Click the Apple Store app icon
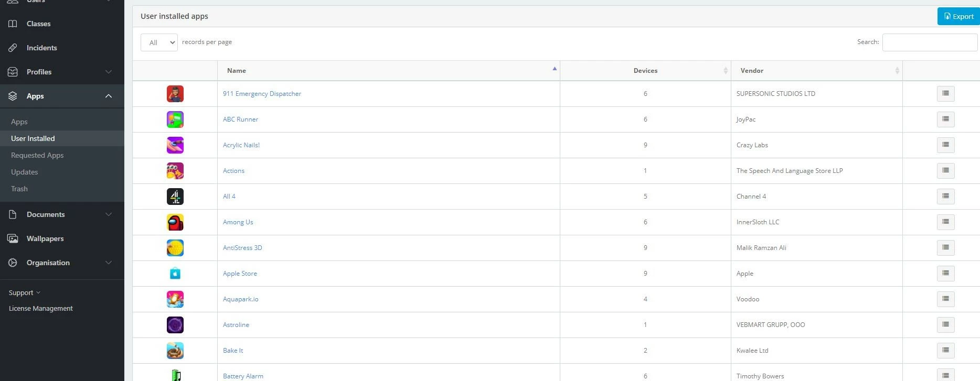Viewport: 980px width, 381px height. coord(175,274)
